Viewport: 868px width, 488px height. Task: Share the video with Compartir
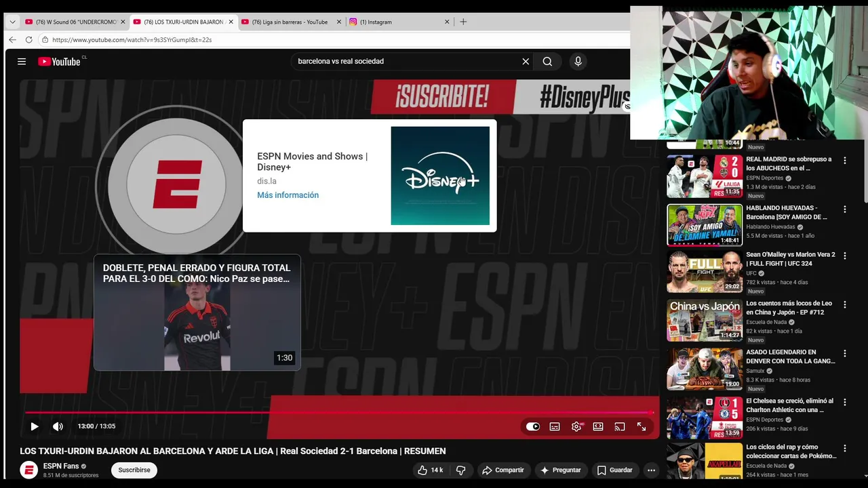(x=502, y=470)
